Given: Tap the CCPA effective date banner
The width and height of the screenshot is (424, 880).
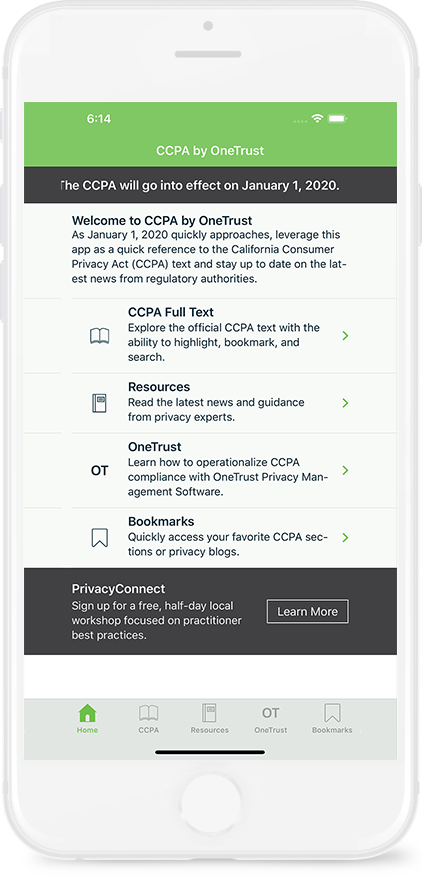Looking at the screenshot, I should (210, 185).
